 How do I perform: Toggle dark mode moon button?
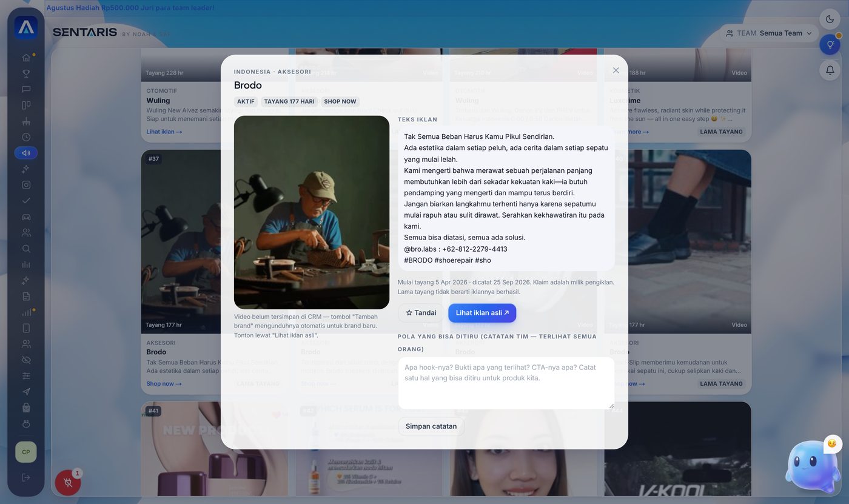(830, 19)
